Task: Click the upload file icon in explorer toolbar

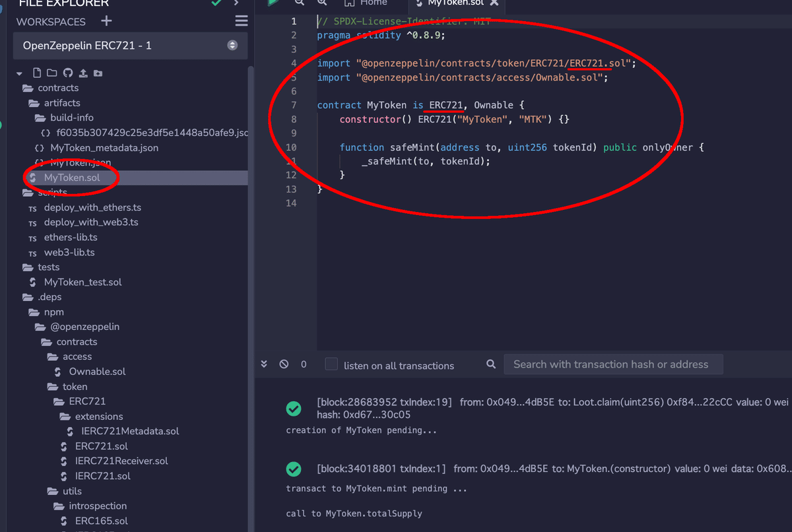Action: [x=83, y=73]
